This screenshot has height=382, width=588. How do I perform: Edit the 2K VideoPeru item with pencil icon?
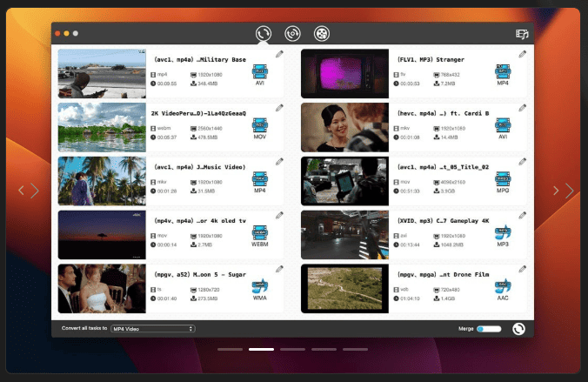(279, 108)
